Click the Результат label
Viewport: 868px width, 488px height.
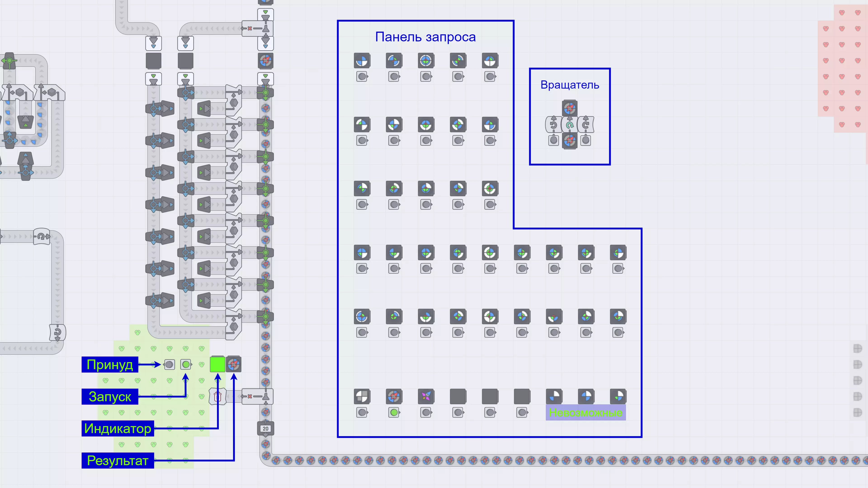[118, 460]
